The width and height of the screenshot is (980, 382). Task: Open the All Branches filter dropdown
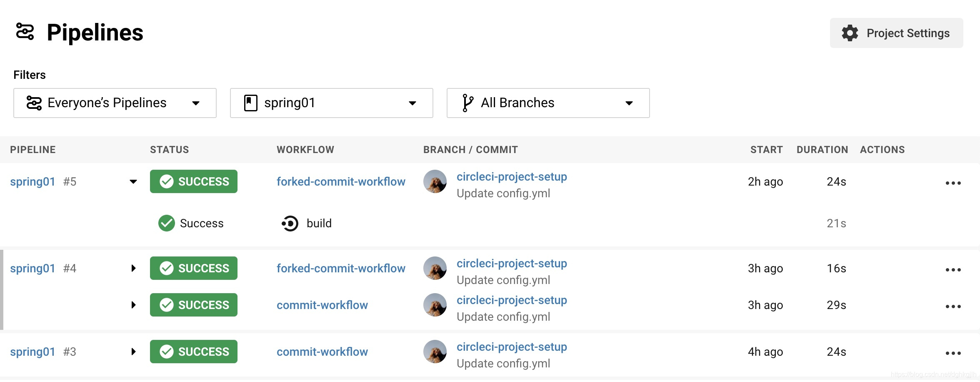[548, 103]
